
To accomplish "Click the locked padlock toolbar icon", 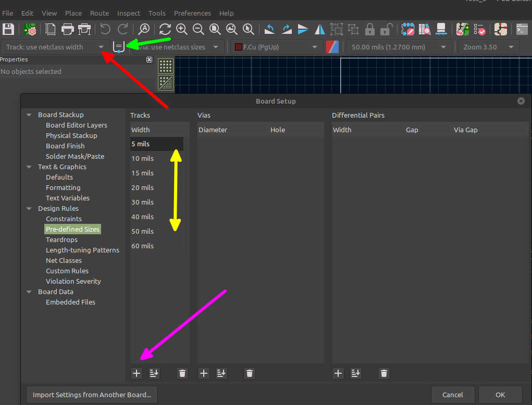I will [x=370, y=29].
